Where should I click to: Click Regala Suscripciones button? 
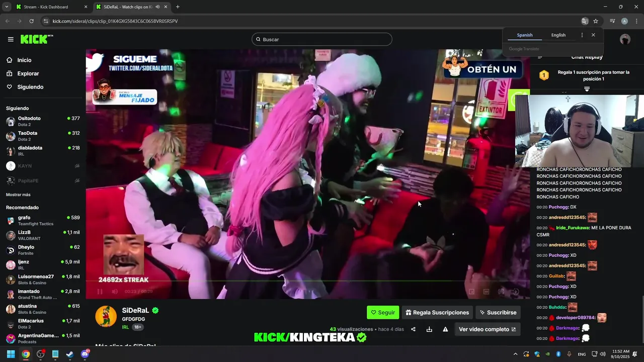437,312
